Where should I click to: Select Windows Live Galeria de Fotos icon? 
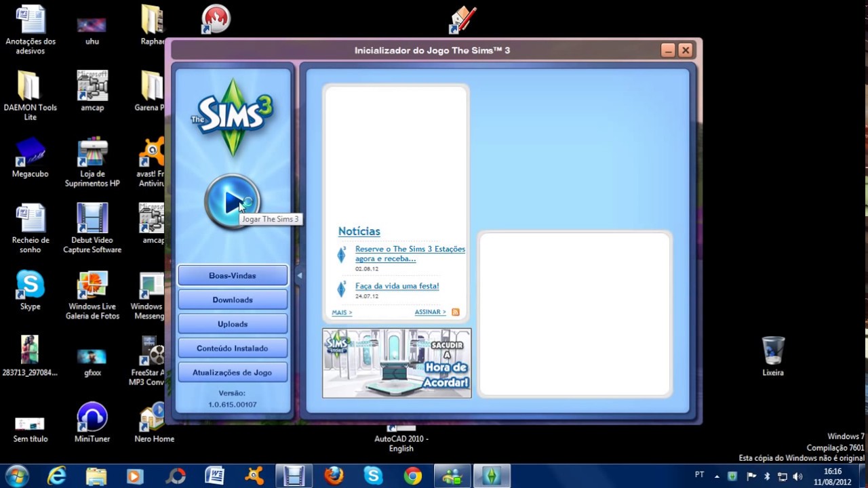92,296
